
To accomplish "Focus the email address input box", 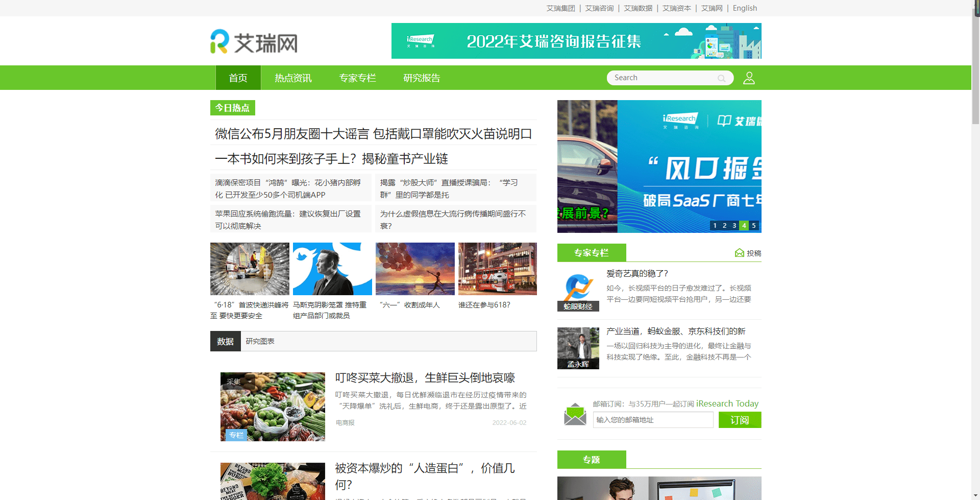I will point(653,420).
